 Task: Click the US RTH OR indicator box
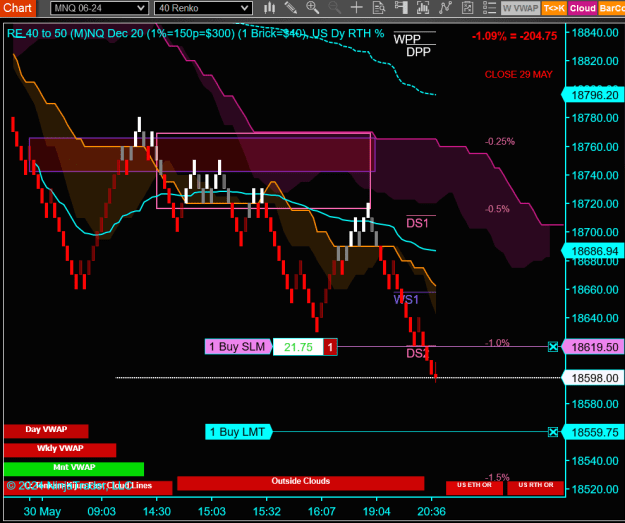(x=536, y=488)
